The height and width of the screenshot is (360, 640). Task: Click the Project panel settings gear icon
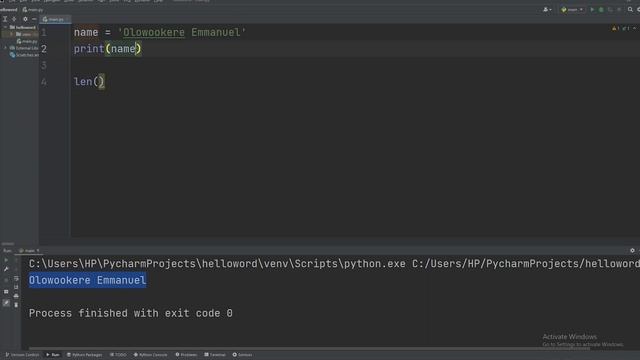coord(25,19)
